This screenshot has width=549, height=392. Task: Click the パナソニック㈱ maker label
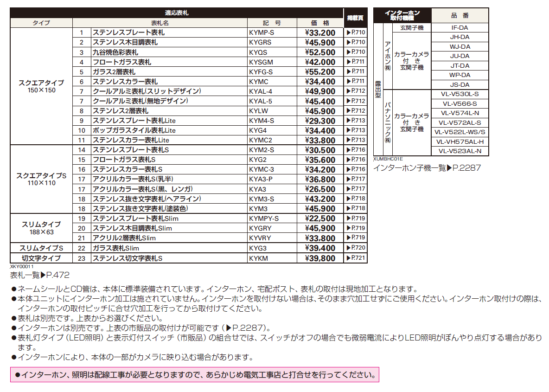pyautogui.click(x=388, y=122)
